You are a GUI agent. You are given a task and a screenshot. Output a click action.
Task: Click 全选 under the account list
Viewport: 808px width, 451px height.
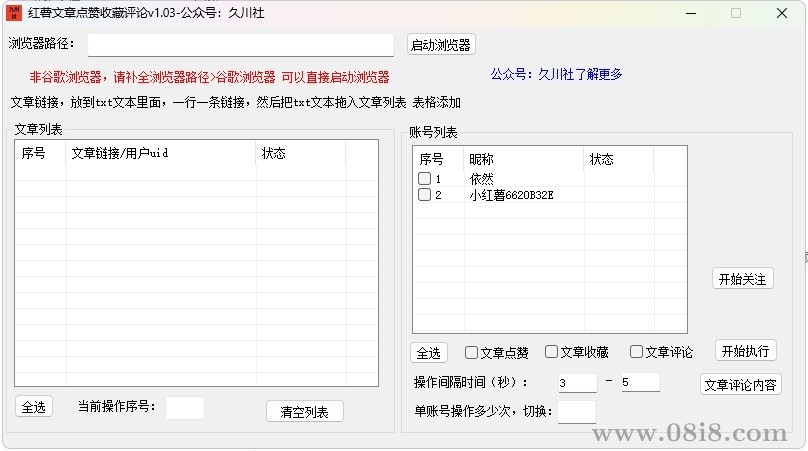click(x=429, y=353)
